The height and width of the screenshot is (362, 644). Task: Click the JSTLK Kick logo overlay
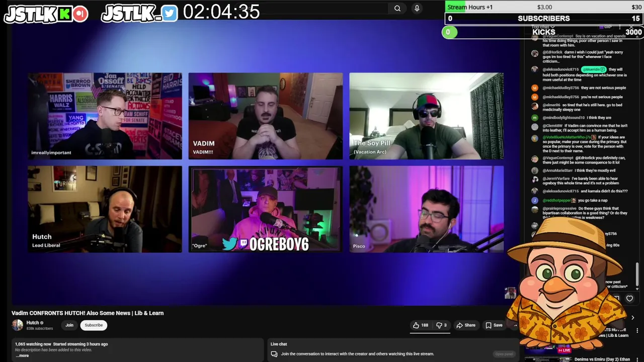46,14
